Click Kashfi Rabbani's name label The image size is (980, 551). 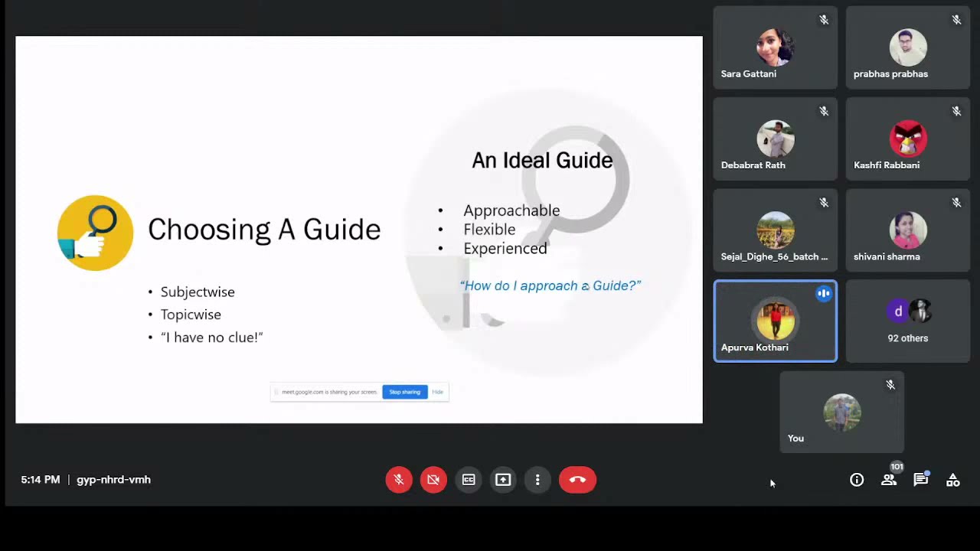point(887,165)
